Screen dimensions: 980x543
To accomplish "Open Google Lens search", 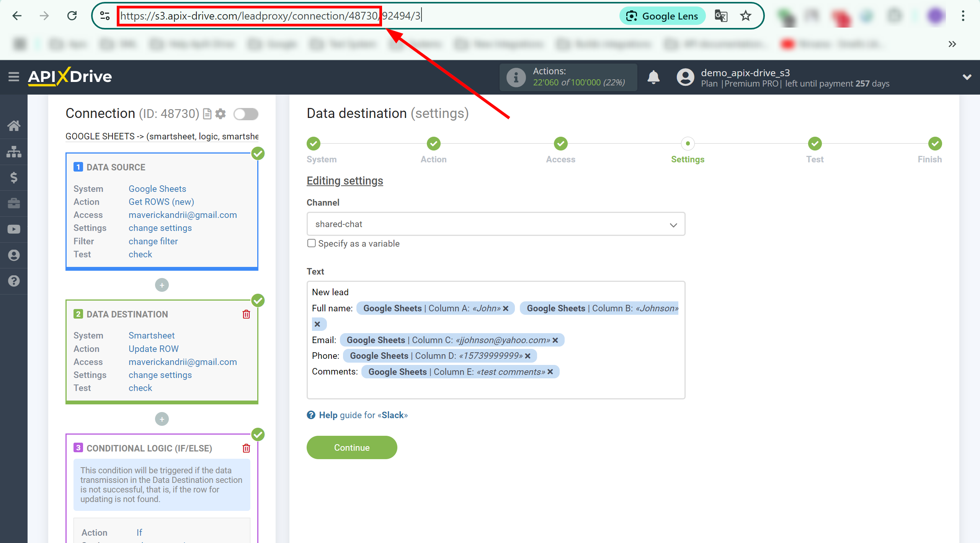I will 662,16.
